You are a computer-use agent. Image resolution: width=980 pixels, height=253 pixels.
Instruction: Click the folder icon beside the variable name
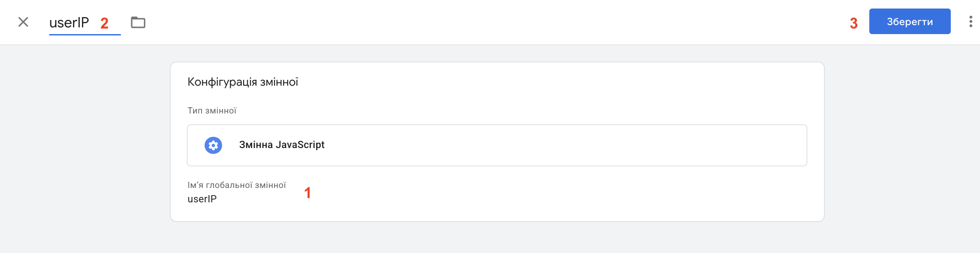coord(138,22)
